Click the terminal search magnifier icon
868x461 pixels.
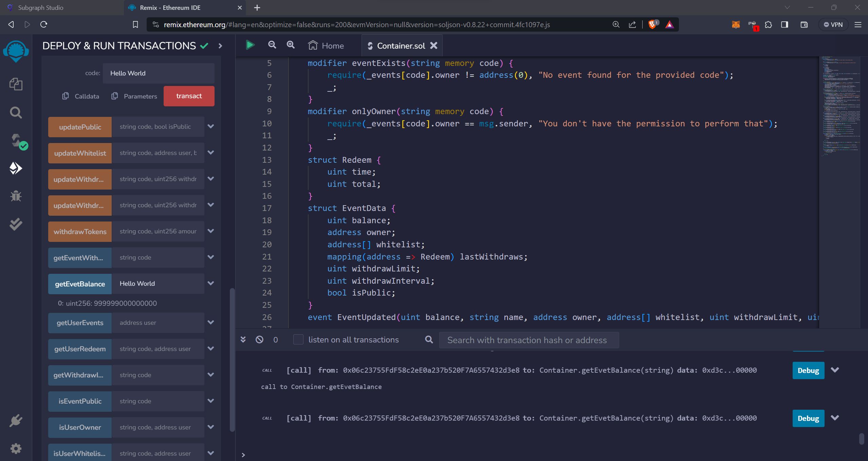[x=429, y=339]
